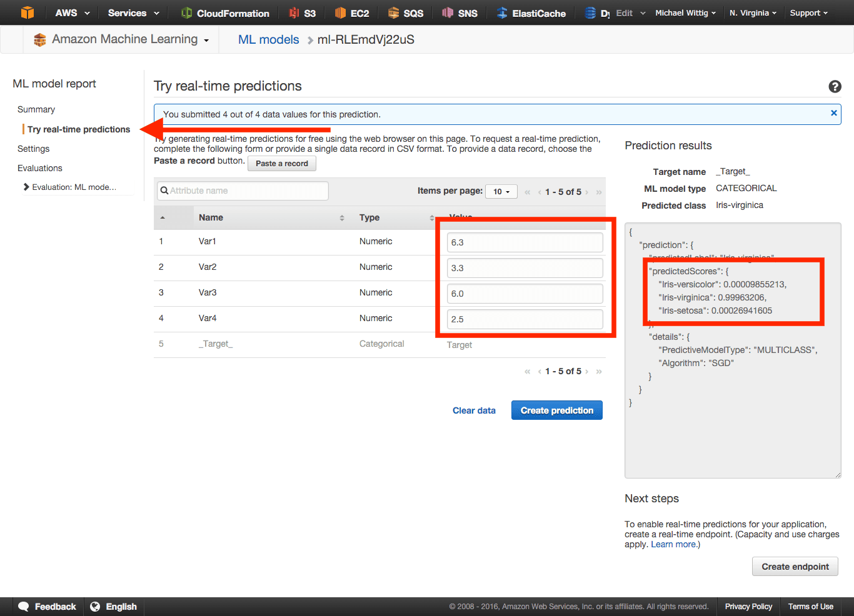Expand the Items per page dropdown
This screenshot has height=616, width=854.
click(501, 192)
